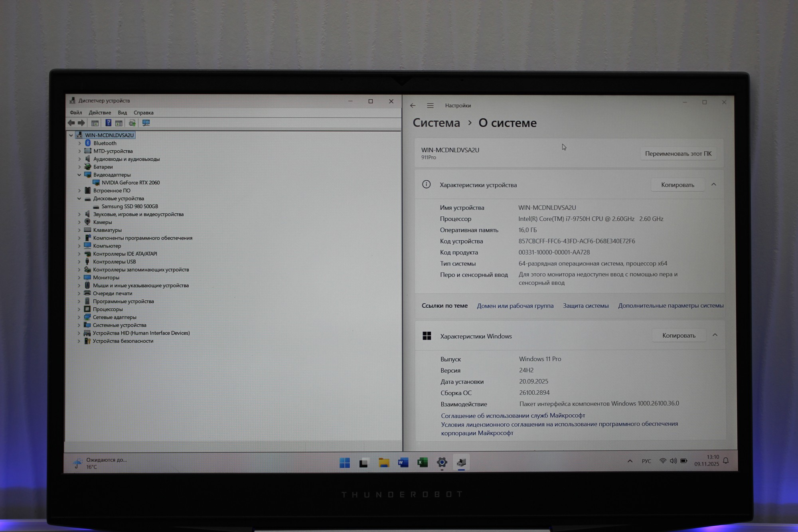
Task: Open Excel from the taskbar
Action: (x=423, y=463)
